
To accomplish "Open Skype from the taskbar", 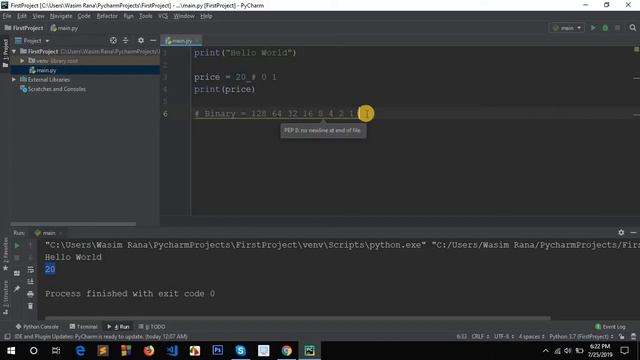I will coord(240,351).
